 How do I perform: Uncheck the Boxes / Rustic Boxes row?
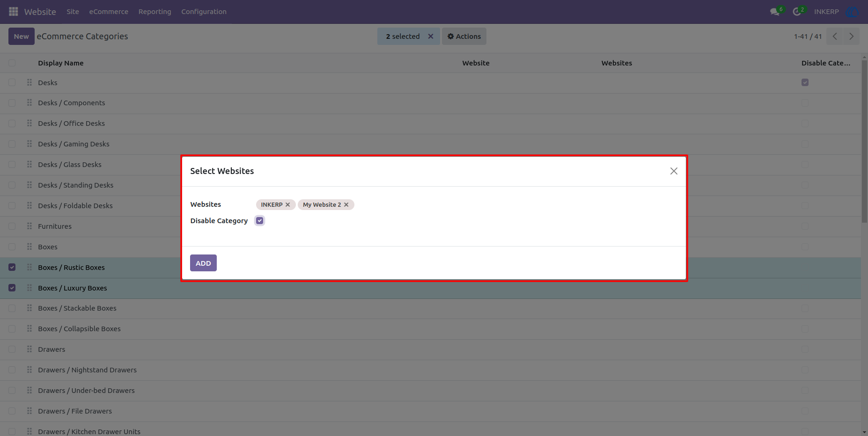point(12,267)
